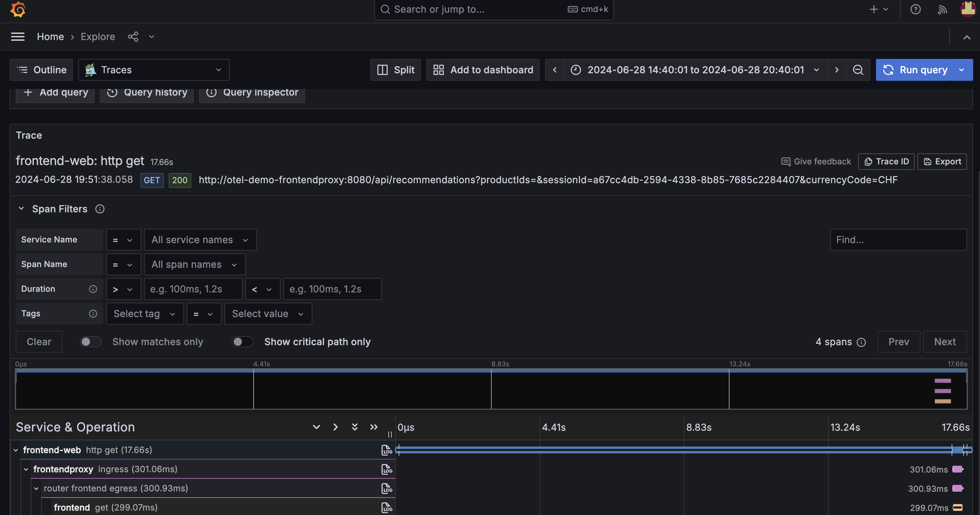
Task: Go to the Home breadcrumb
Action: pos(50,37)
